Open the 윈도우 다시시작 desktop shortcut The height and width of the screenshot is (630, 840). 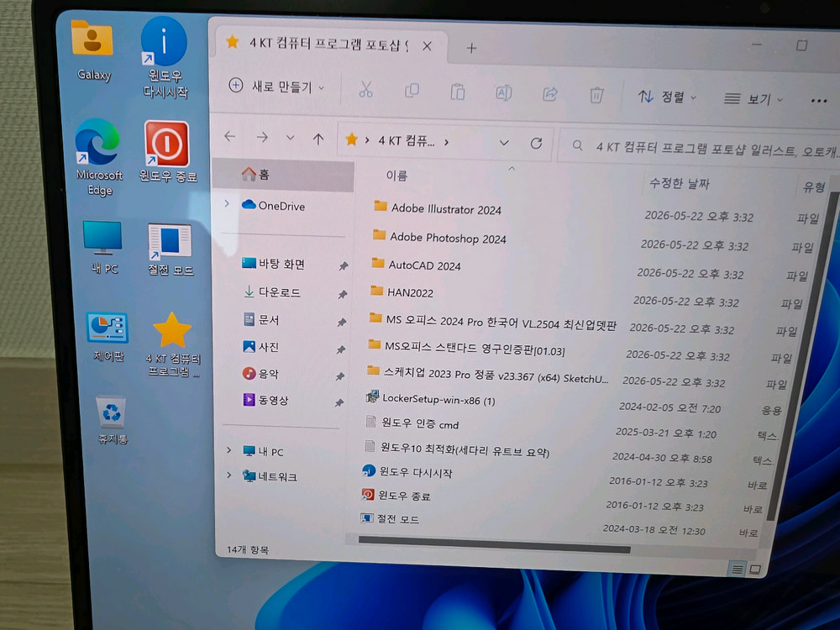pyautogui.click(x=165, y=57)
